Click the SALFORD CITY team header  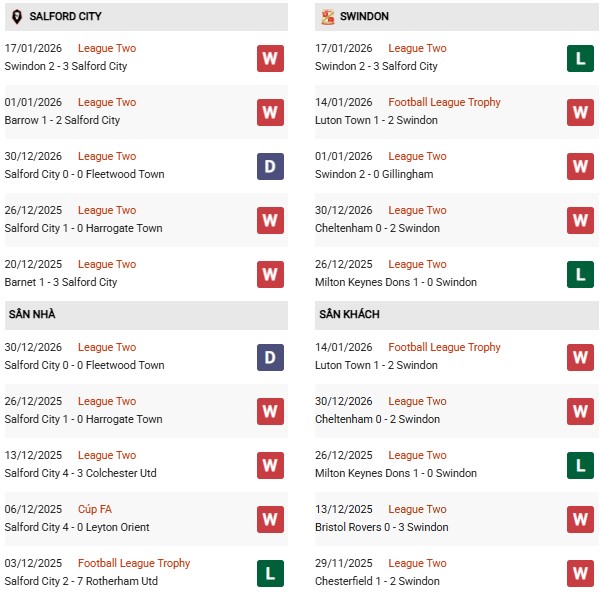tap(65, 17)
